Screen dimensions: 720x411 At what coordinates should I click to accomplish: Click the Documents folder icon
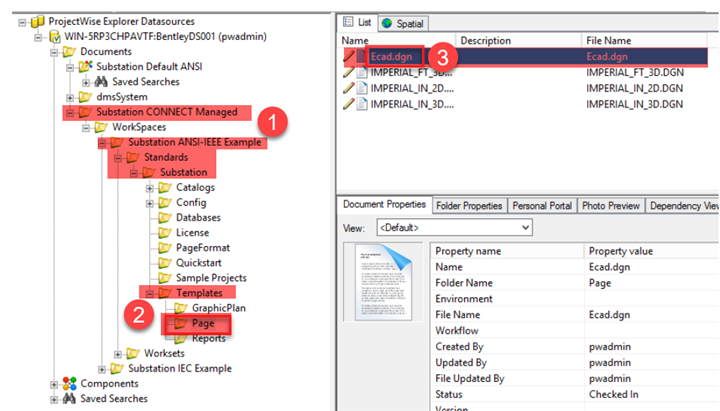coord(69,51)
